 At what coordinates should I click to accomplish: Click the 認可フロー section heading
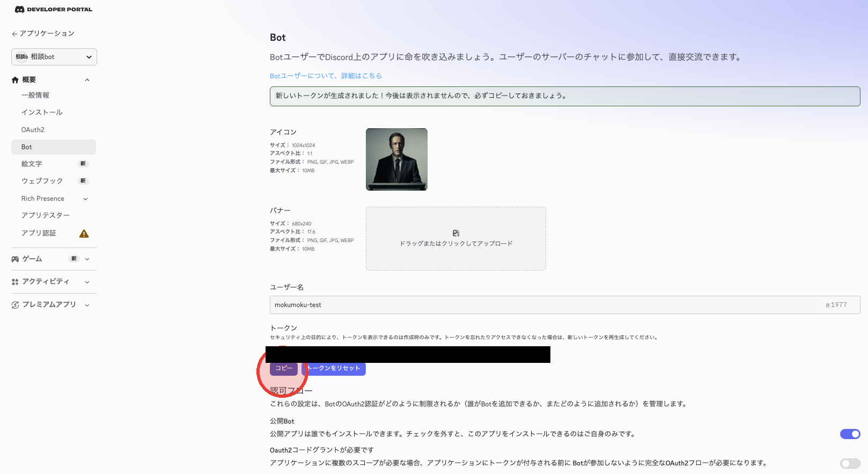[291, 391]
